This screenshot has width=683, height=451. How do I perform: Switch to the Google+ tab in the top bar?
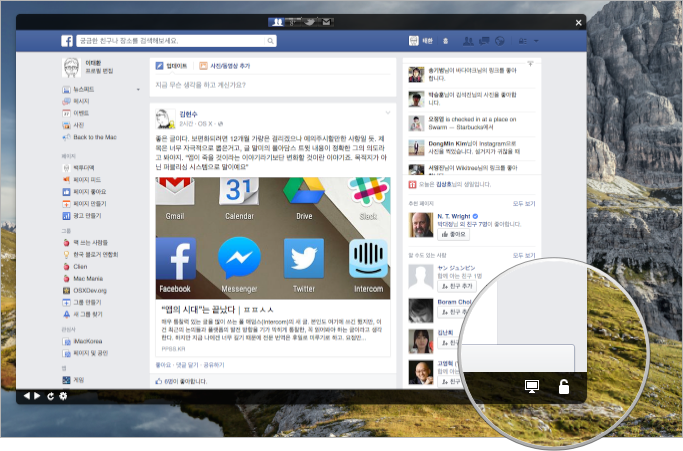pos(293,22)
